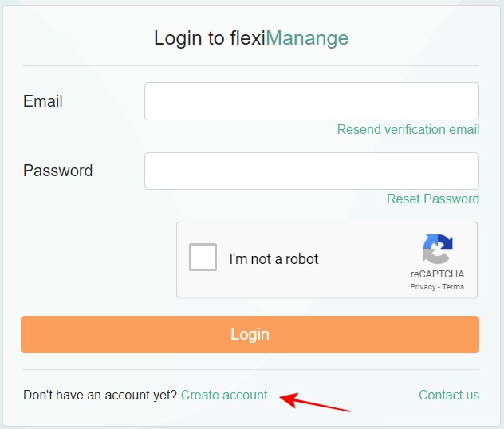Open the reCAPTCHA Terms link
Viewport: 504px width, 429px height.
[453, 287]
